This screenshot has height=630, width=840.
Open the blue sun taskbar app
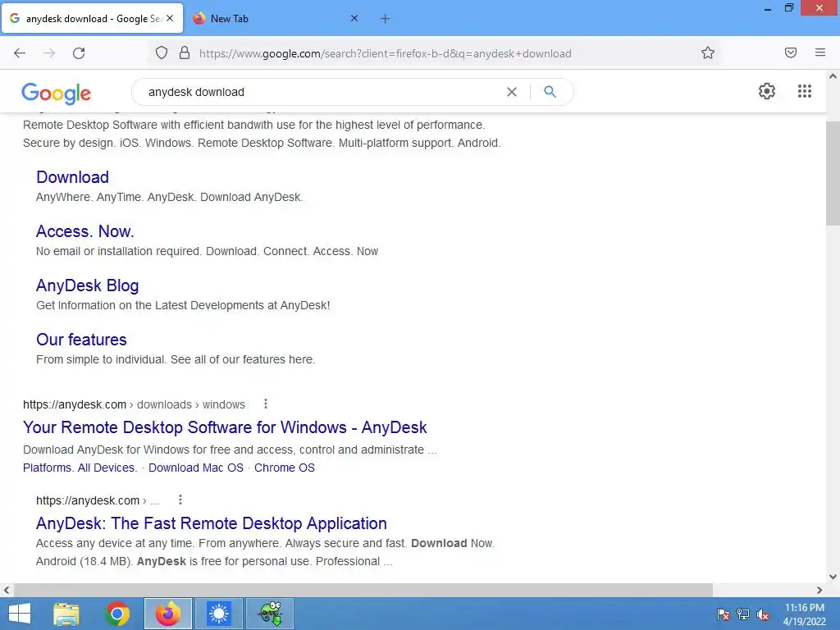click(218, 614)
